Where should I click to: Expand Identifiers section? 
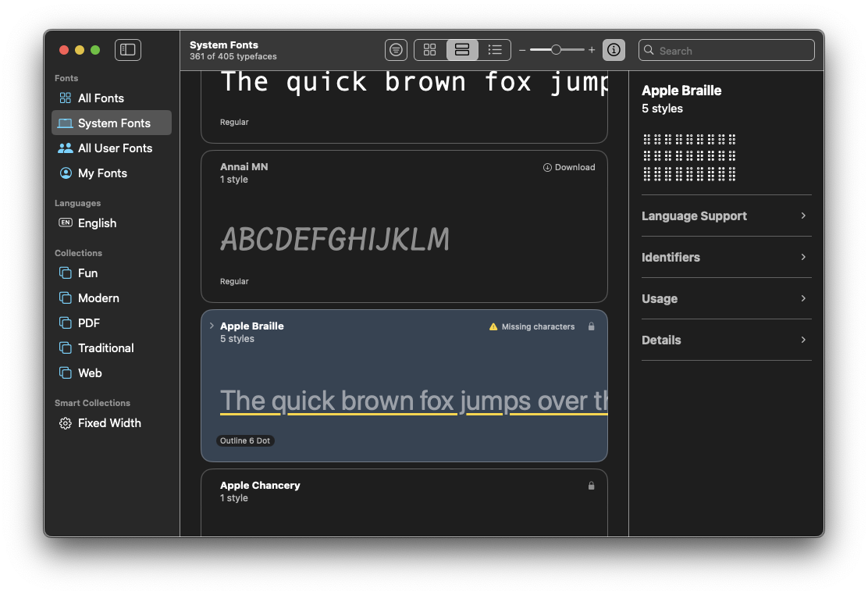pyautogui.click(x=726, y=257)
